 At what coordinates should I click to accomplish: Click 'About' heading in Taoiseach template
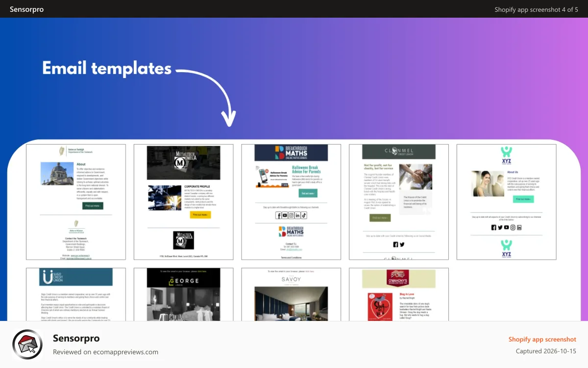point(81,164)
